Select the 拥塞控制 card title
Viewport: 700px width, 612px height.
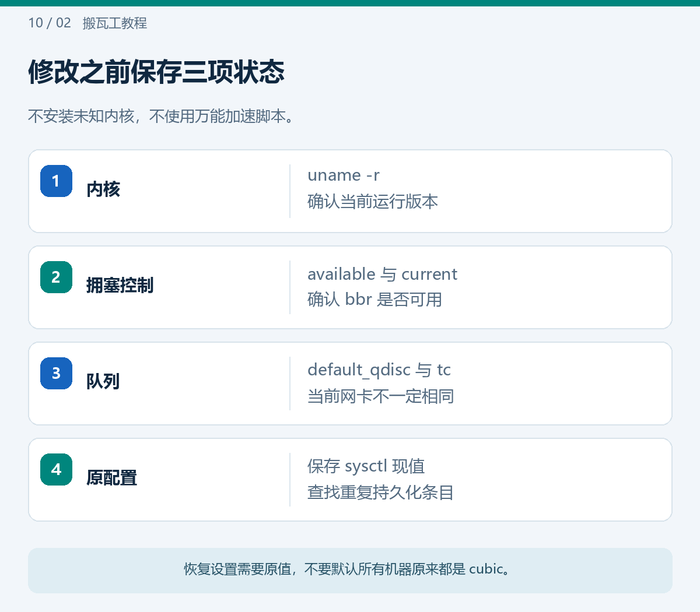(120, 286)
